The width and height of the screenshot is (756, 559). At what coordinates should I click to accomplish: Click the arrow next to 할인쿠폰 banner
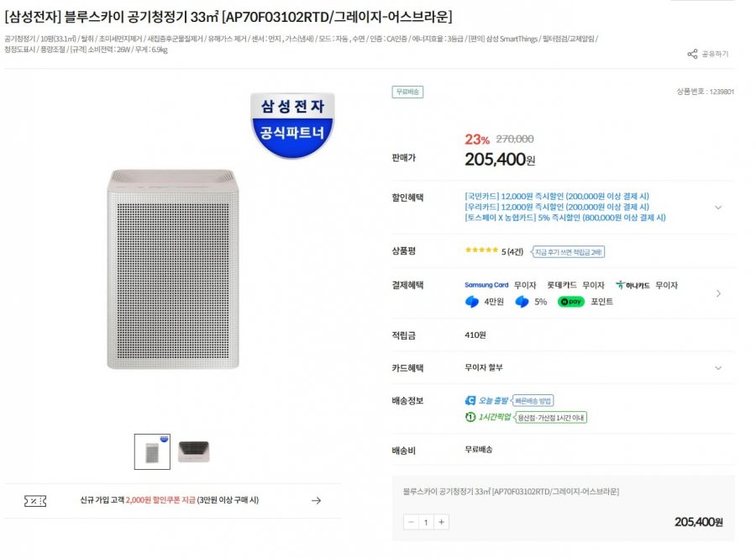coord(316,501)
